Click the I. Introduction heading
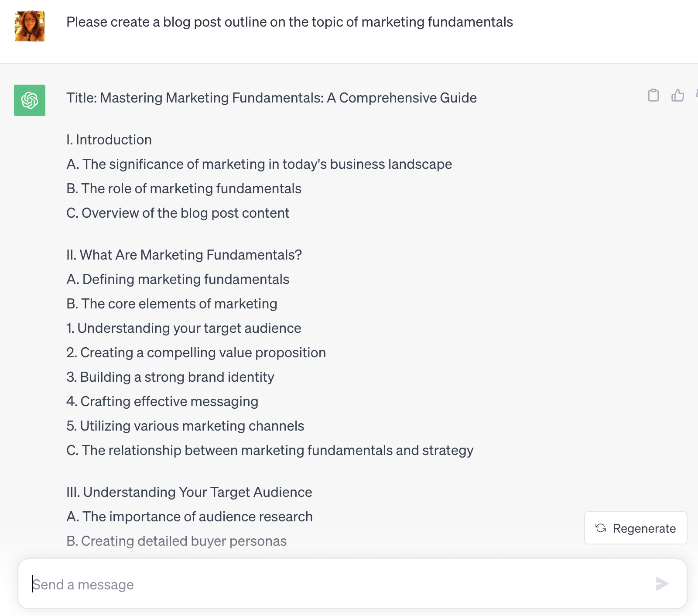The width and height of the screenshot is (698, 616). [109, 140]
